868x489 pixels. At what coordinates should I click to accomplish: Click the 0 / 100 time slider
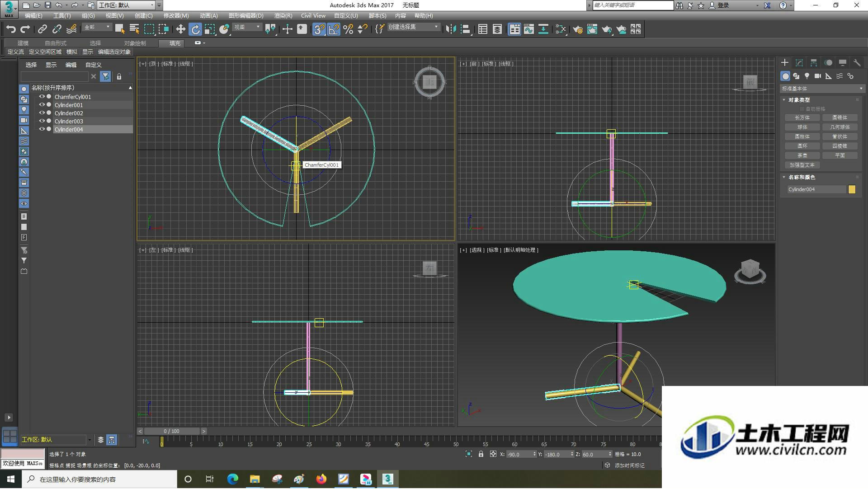click(172, 432)
